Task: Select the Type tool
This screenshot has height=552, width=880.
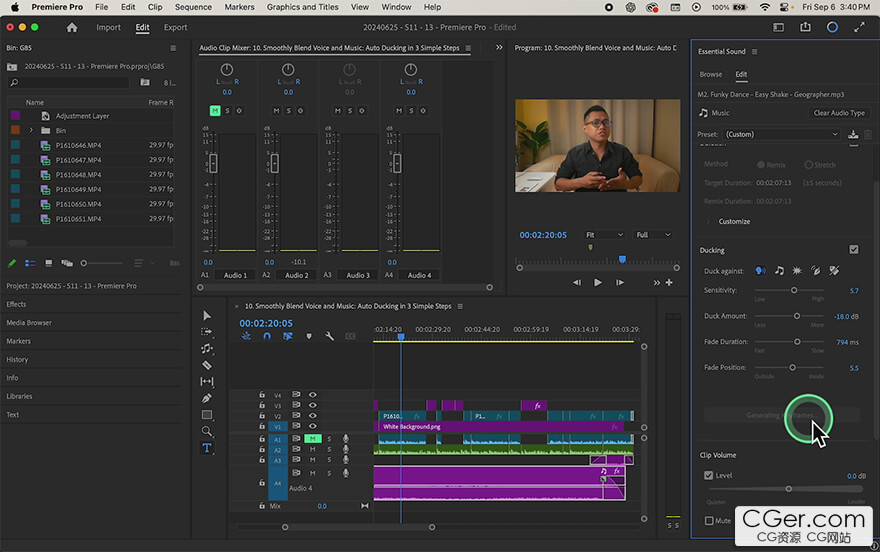Action: [x=207, y=448]
